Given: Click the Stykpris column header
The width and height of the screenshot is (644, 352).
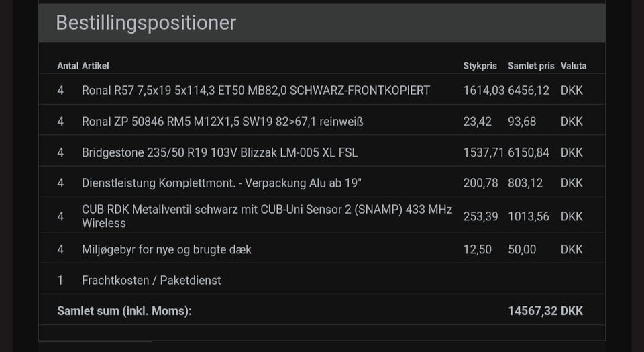Looking at the screenshot, I should 480,66.
